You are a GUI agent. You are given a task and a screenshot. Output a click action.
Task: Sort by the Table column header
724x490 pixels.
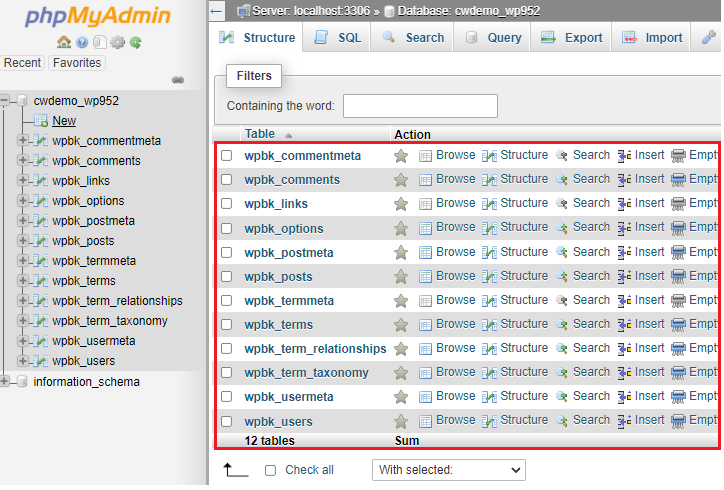point(259,134)
